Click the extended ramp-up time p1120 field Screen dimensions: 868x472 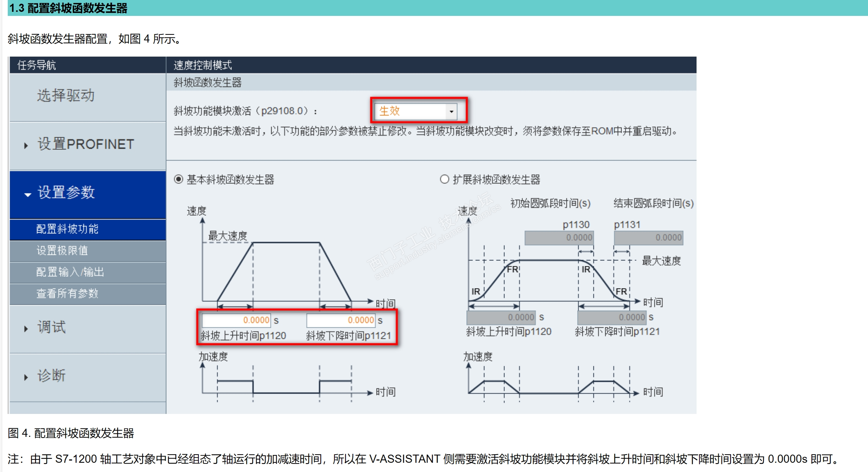click(x=501, y=317)
